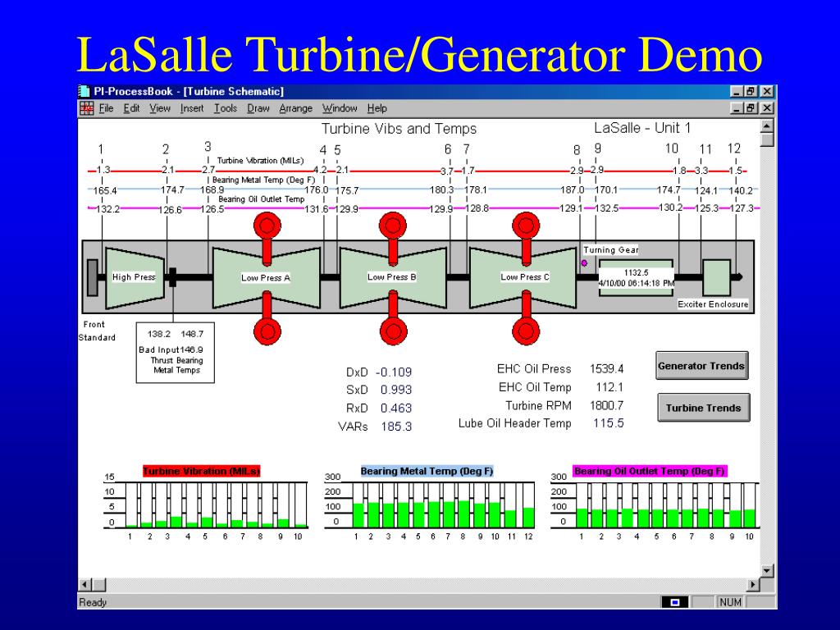The image size is (840, 630).
Task: Open the Help menu
Action: tap(377, 108)
